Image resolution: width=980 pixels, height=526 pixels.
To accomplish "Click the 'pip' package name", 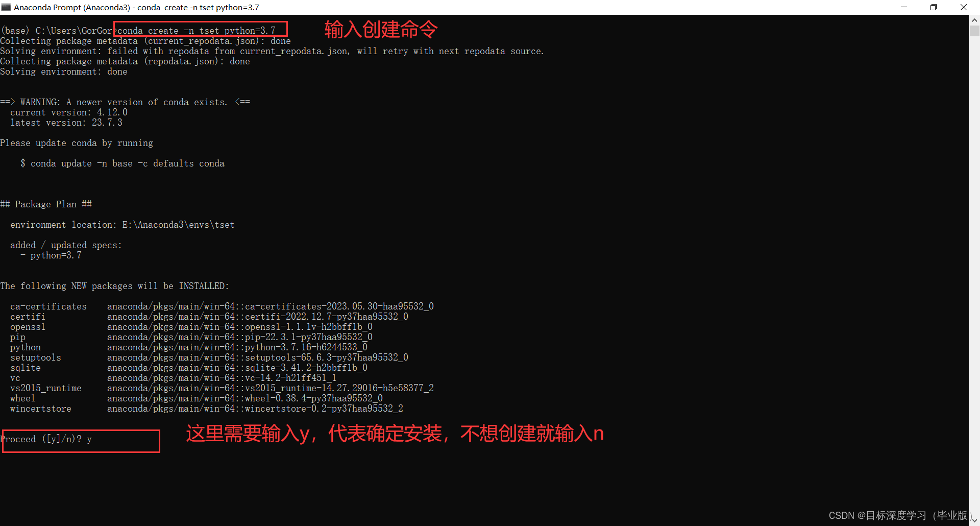I will click(x=18, y=337).
